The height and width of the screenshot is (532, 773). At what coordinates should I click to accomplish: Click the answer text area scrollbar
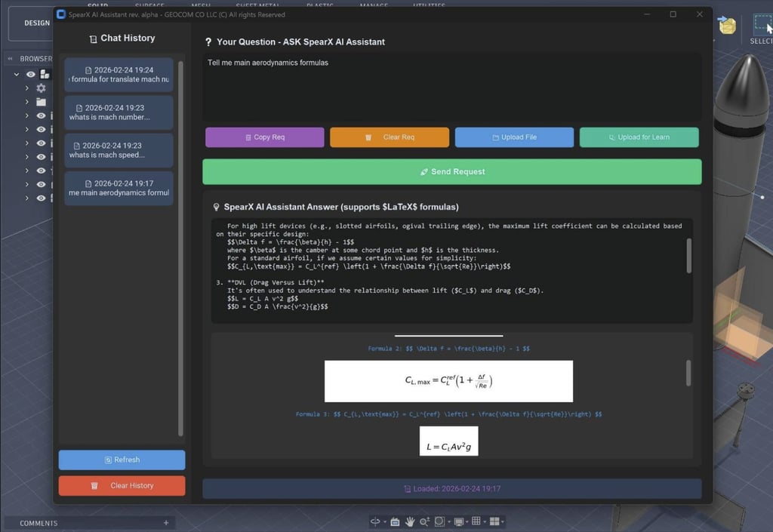pos(688,256)
